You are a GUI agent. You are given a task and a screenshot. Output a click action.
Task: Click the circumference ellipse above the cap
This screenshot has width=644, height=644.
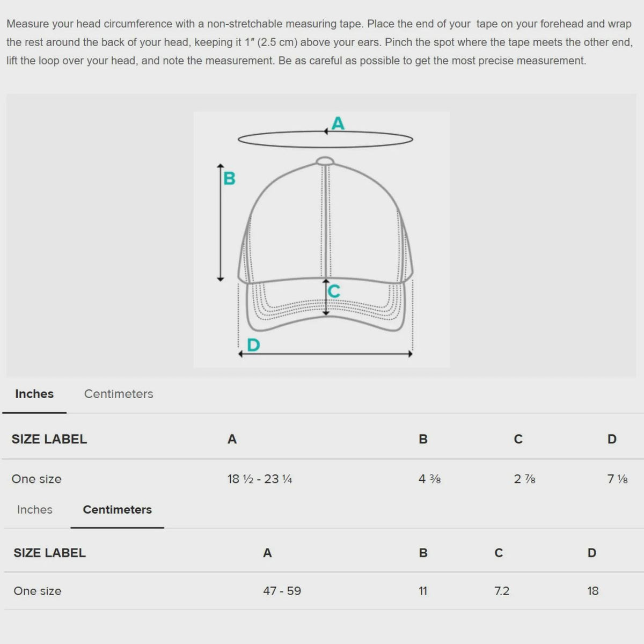325,140
